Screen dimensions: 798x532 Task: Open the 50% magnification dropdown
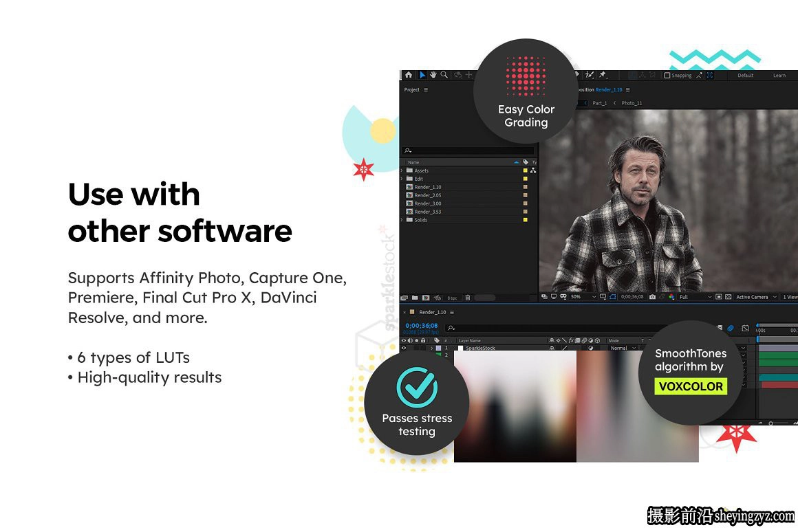pos(583,296)
